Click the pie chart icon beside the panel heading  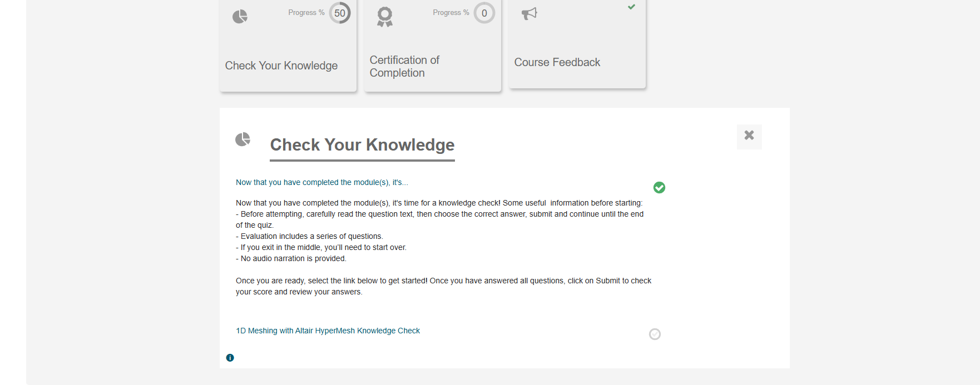(242, 139)
